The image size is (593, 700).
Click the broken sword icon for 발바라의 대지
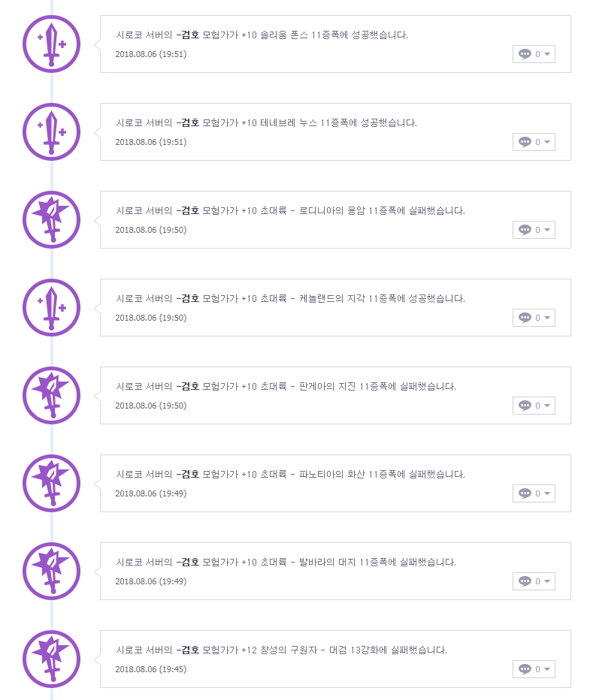pyautogui.click(x=51, y=571)
